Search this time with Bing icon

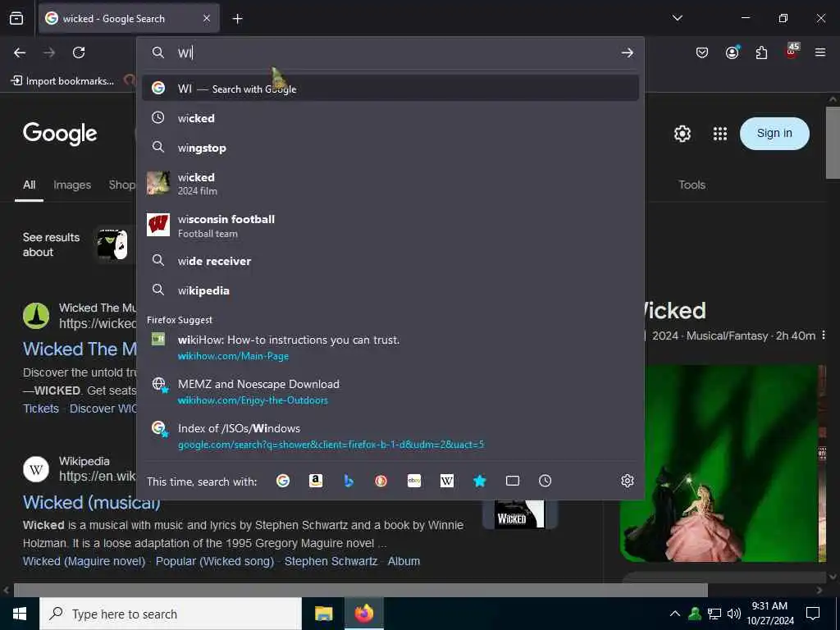coord(348,481)
